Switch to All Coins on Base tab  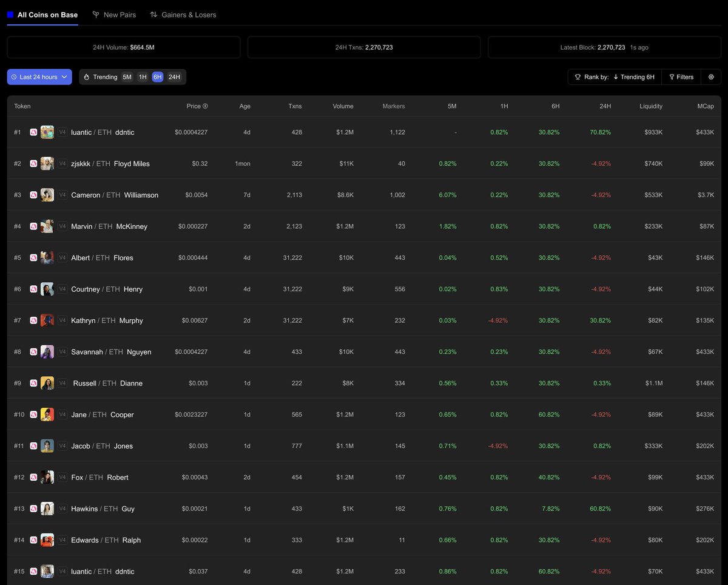point(42,15)
